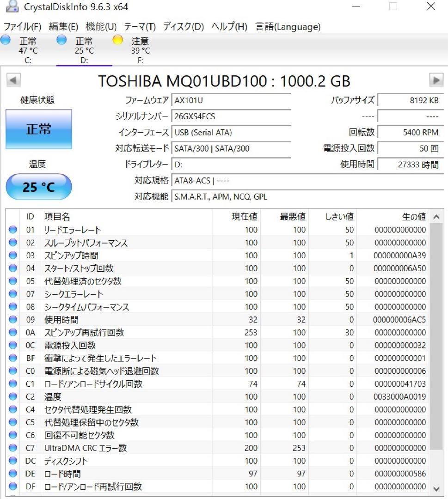Click status circle for BF 衝撃 row
Screen dimensions: 448x499
(x=13, y=358)
